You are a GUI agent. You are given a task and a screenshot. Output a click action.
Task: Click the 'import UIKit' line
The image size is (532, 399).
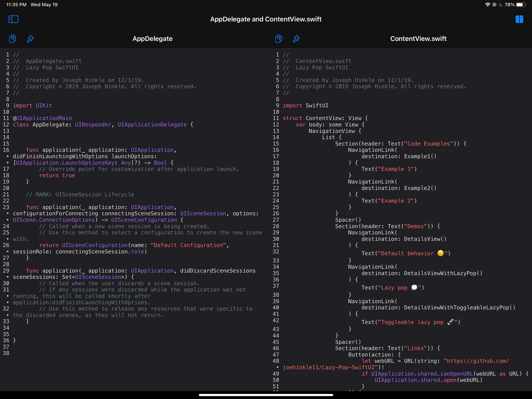click(33, 106)
